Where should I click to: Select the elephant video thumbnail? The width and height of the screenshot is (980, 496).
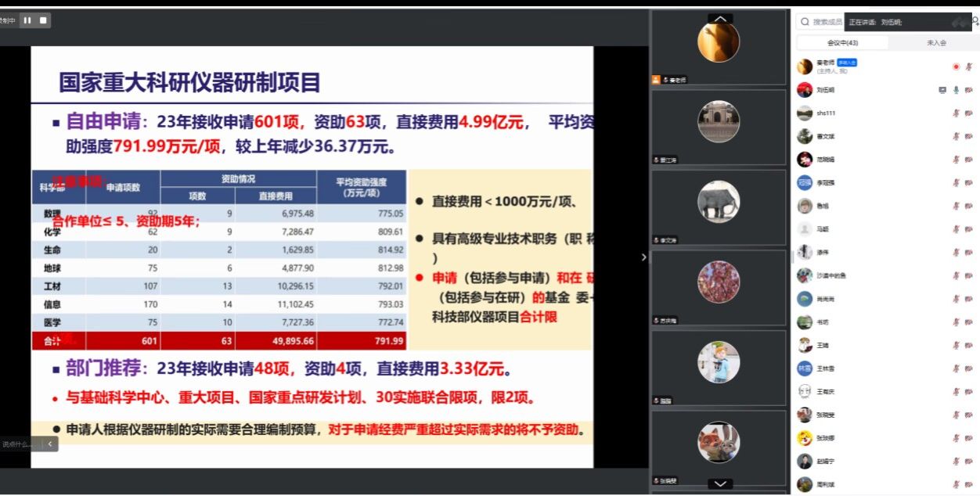(x=718, y=202)
